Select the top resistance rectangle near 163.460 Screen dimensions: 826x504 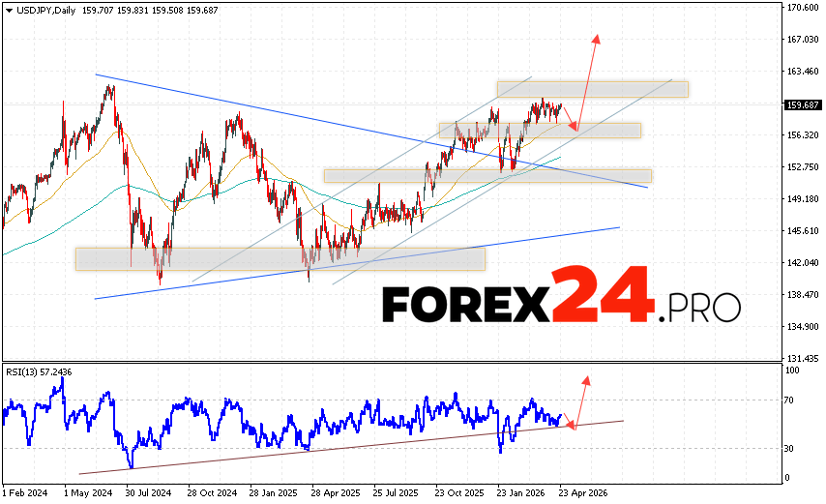coord(592,89)
